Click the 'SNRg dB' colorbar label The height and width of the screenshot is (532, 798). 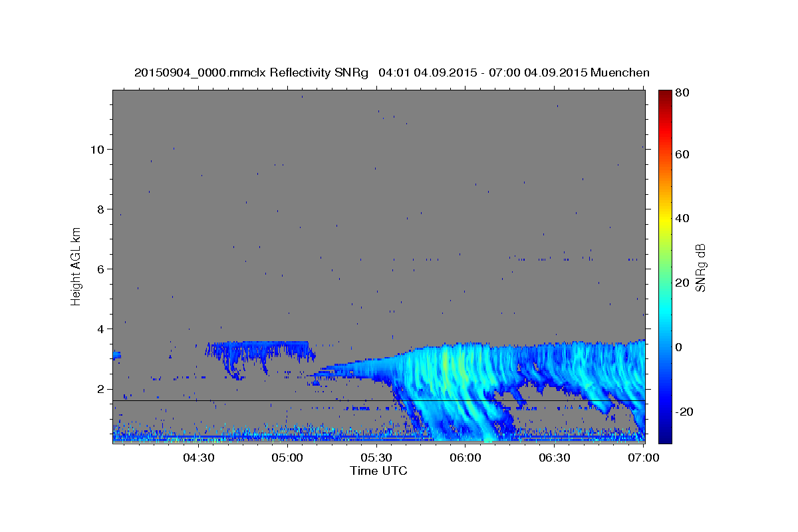click(700, 268)
